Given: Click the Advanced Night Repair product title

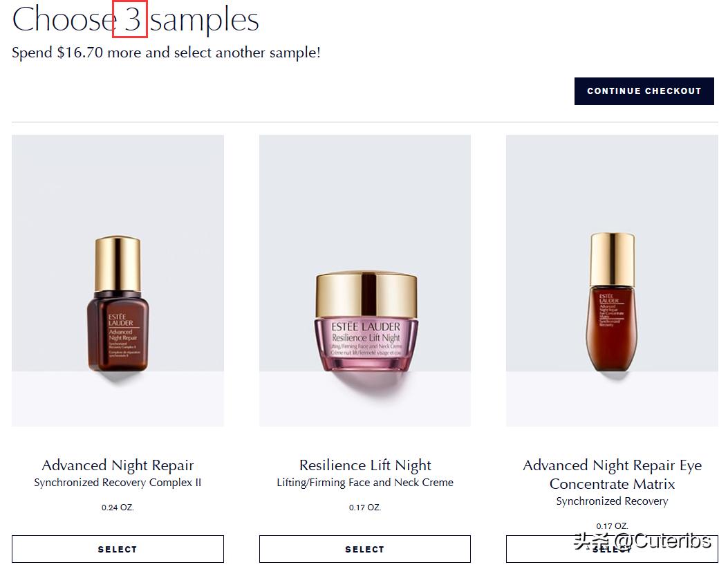Looking at the screenshot, I should [x=118, y=465].
